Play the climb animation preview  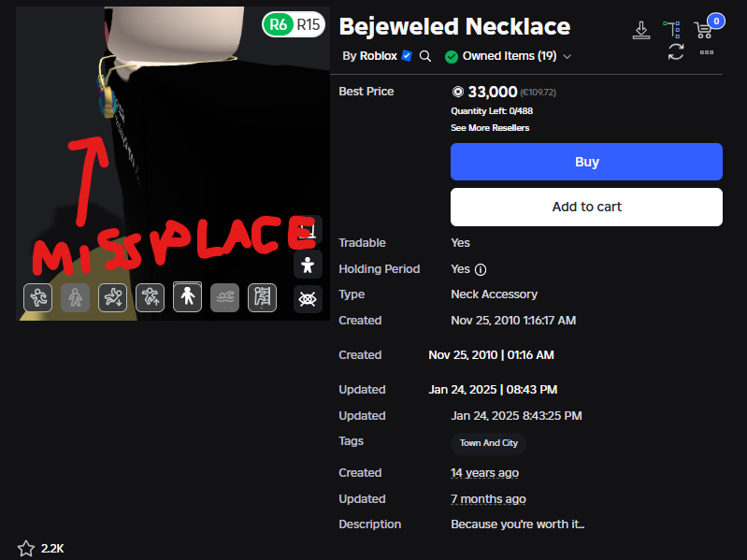tap(262, 297)
